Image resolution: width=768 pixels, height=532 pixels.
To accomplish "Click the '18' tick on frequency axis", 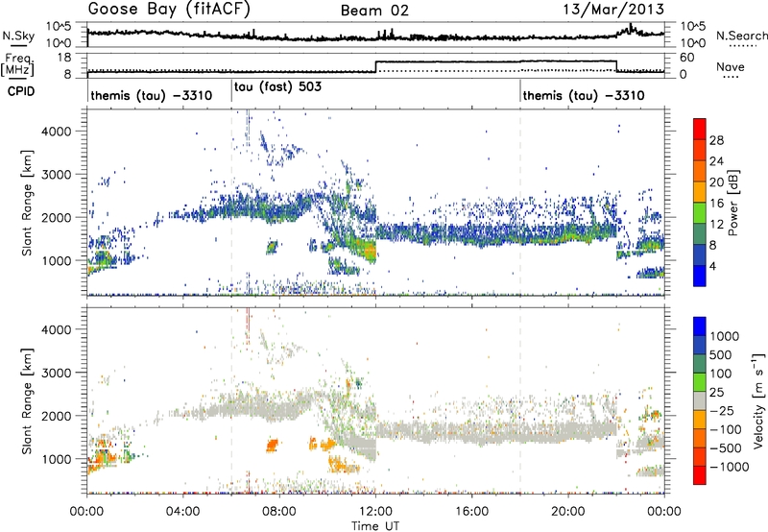I will 64,58.
